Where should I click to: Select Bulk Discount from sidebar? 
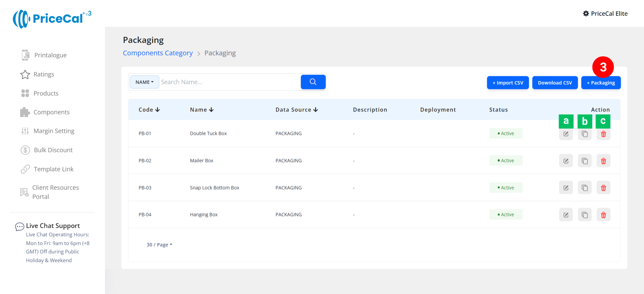53,150
